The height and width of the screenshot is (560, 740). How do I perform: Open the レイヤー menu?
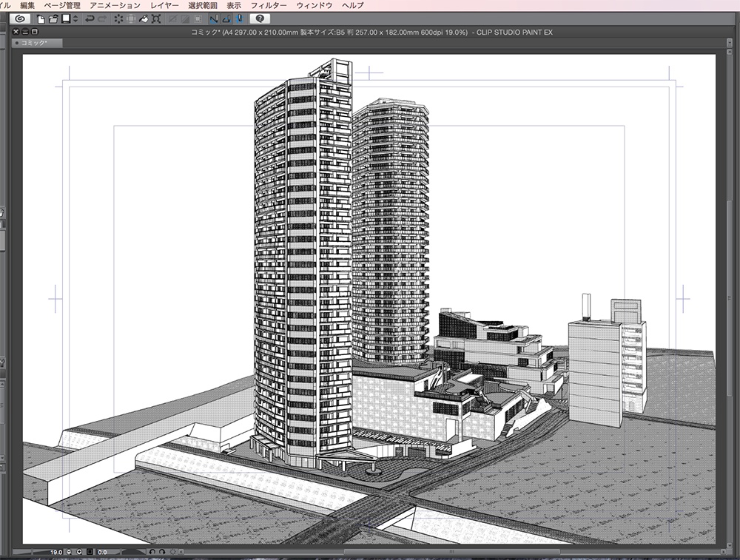[x=164, y=5]
